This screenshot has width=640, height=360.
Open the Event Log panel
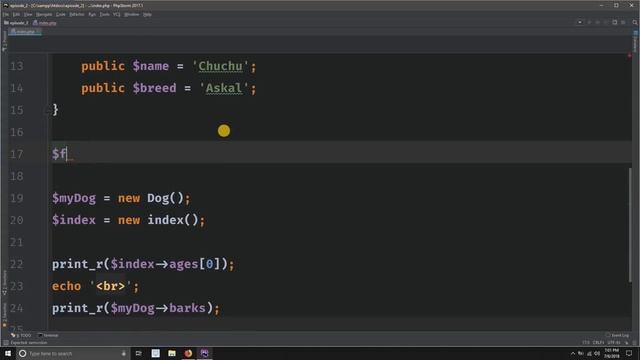(617, 336)
